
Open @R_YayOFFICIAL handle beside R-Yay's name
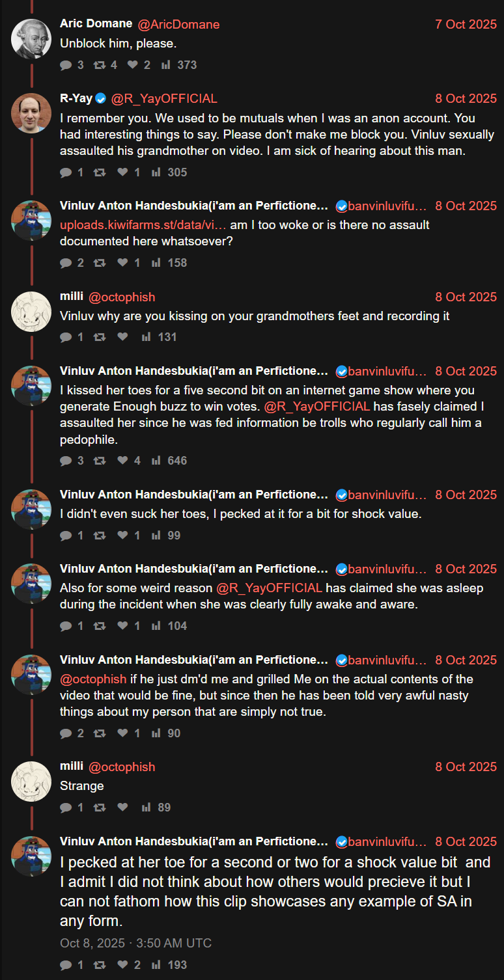[164, 99]
